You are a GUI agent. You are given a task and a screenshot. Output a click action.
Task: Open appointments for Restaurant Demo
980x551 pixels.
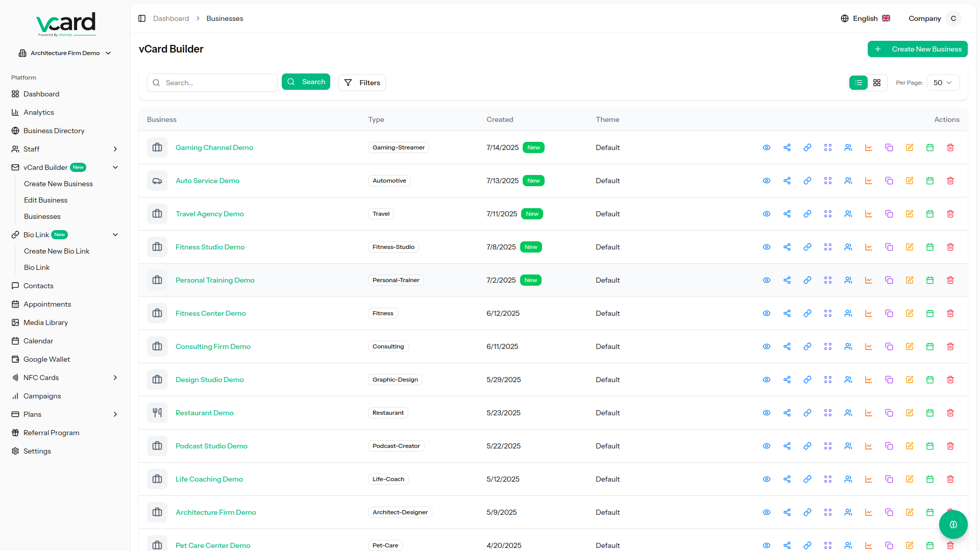[x=930, y=413]
